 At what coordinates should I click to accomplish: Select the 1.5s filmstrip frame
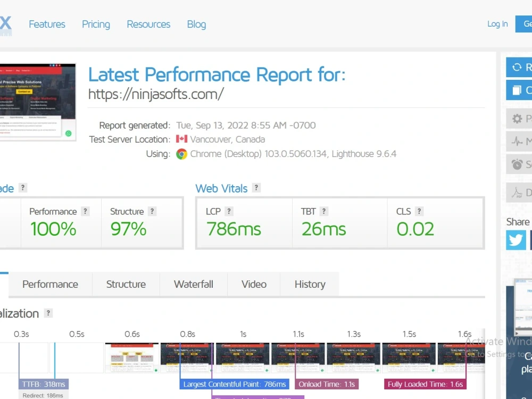point(409,358)
